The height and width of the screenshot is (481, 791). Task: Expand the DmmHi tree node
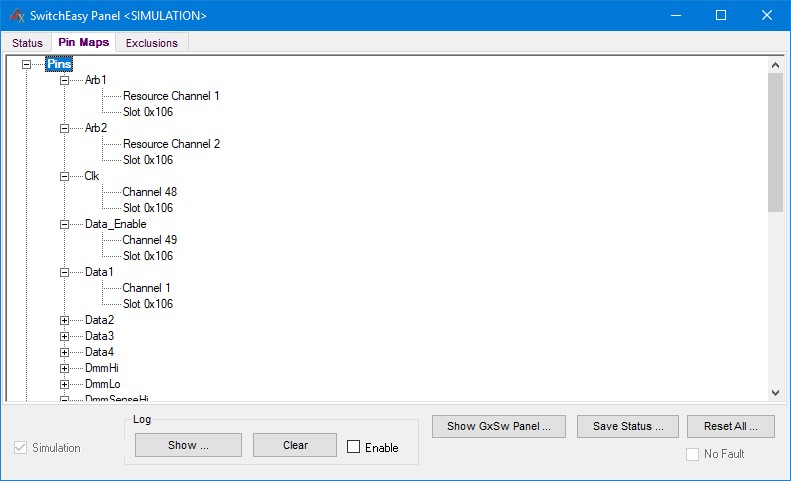coord(65,368)
